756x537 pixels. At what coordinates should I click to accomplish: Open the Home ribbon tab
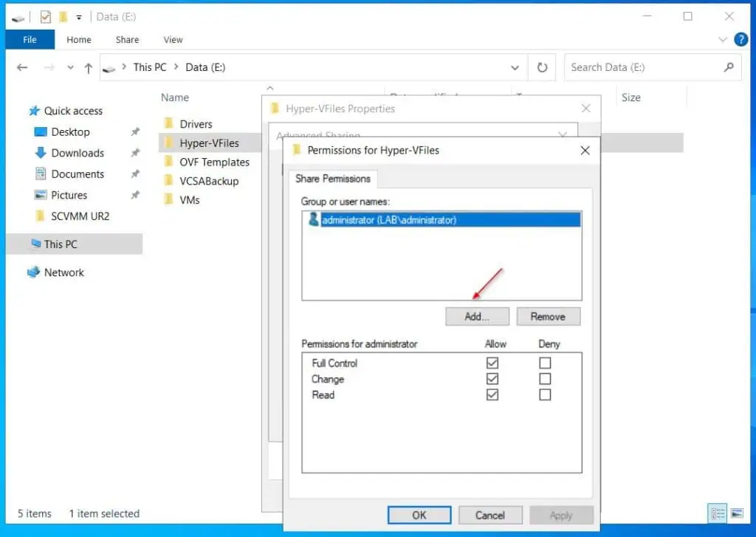[79, 40]
